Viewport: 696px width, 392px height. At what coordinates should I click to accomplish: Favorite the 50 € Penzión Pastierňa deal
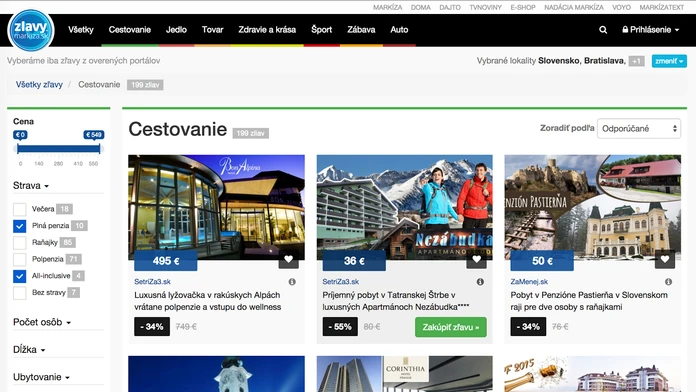(x=665, y=259)
